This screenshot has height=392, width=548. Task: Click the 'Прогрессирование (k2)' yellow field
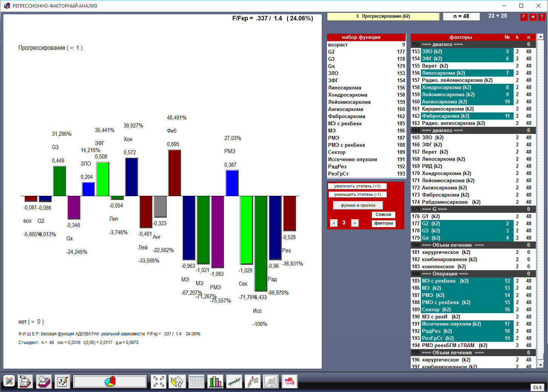(x=383, y=17)
